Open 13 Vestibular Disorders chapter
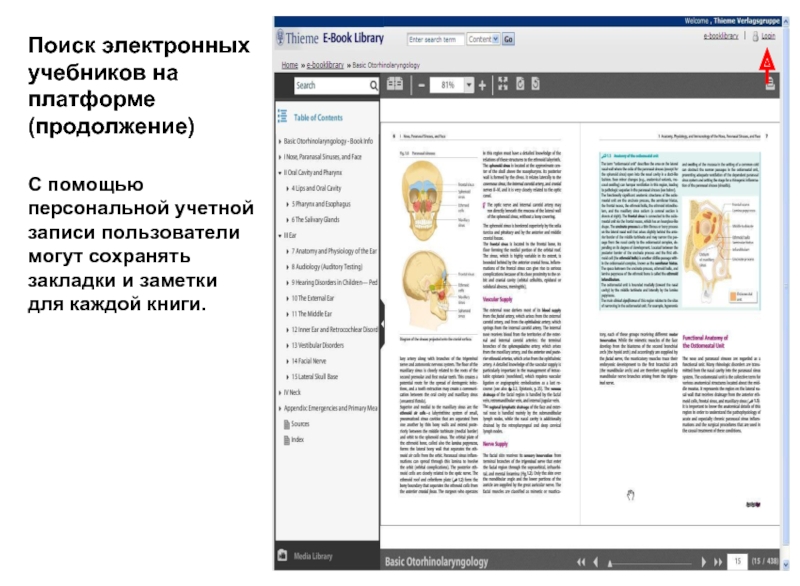Viewport: 800px width, 586px height. point(317,345)
